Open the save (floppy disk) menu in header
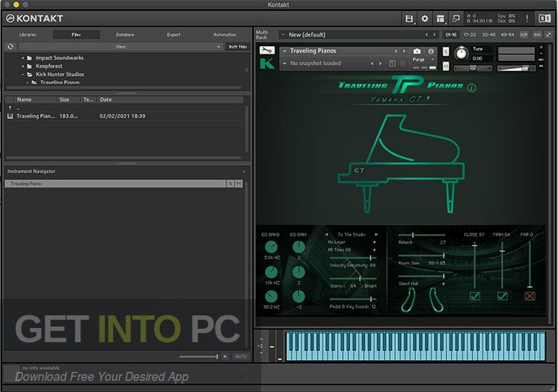The image size is (558, 392). coord(410,19)
